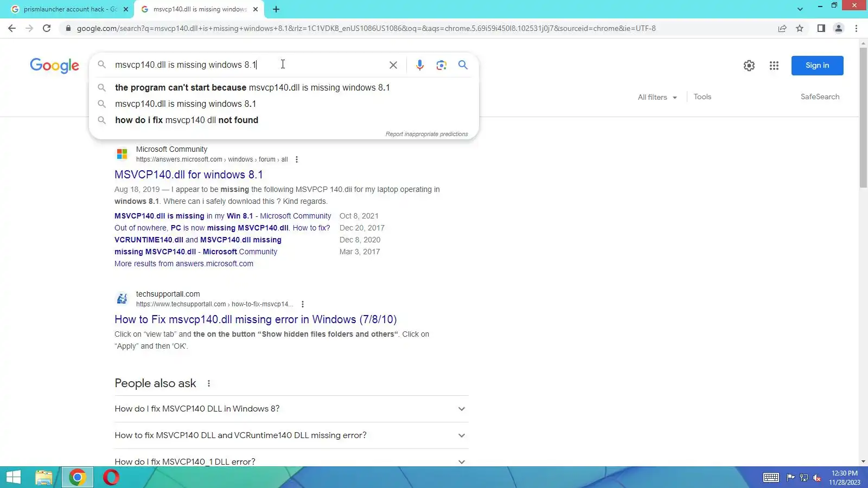This screenshot has height=488, width=868.
Task: Go to Google homepage via logo
Action: click(x=54, y=66)
